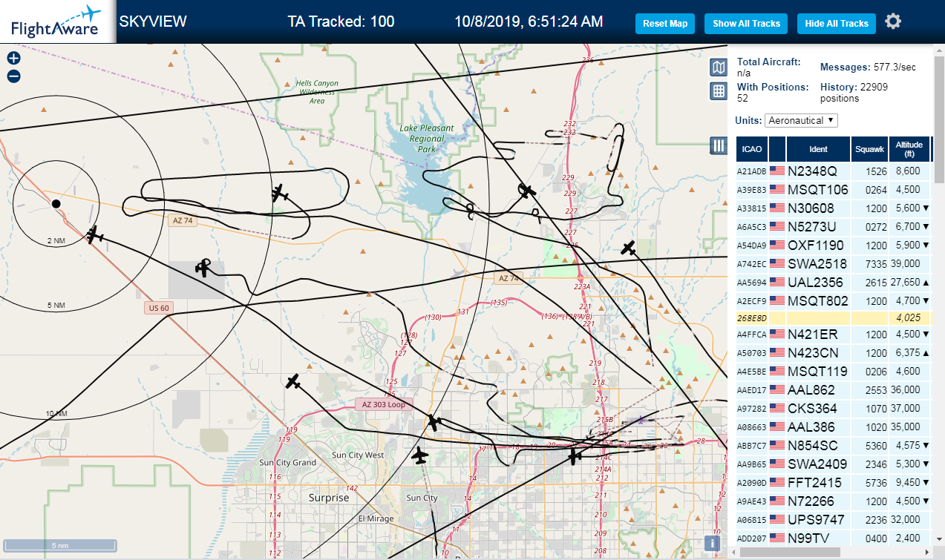Image resolution: width=945 pixels, height=560 pixels.
Task: Zoom out with the minus button
Action: pos(14,76)
